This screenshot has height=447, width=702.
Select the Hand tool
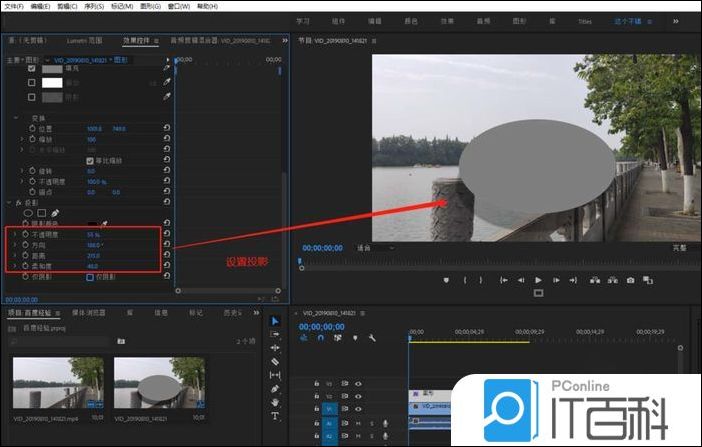275,402
